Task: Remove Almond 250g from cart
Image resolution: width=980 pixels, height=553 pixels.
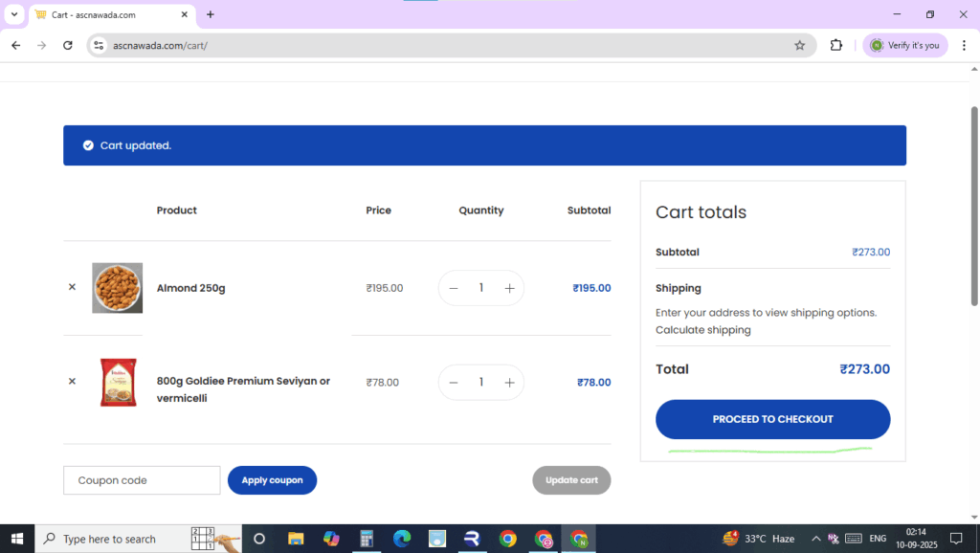Action: [x=72, y=287]
